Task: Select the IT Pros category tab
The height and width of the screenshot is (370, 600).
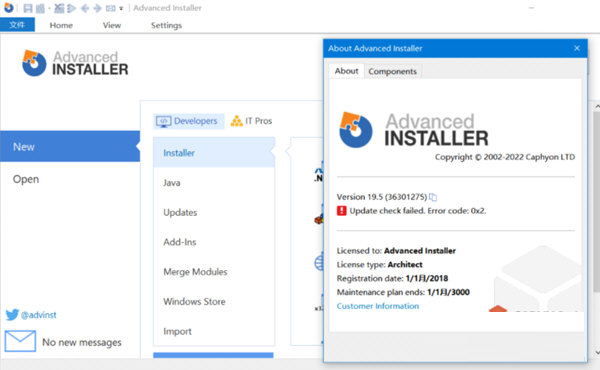Action: click(251, 121)
